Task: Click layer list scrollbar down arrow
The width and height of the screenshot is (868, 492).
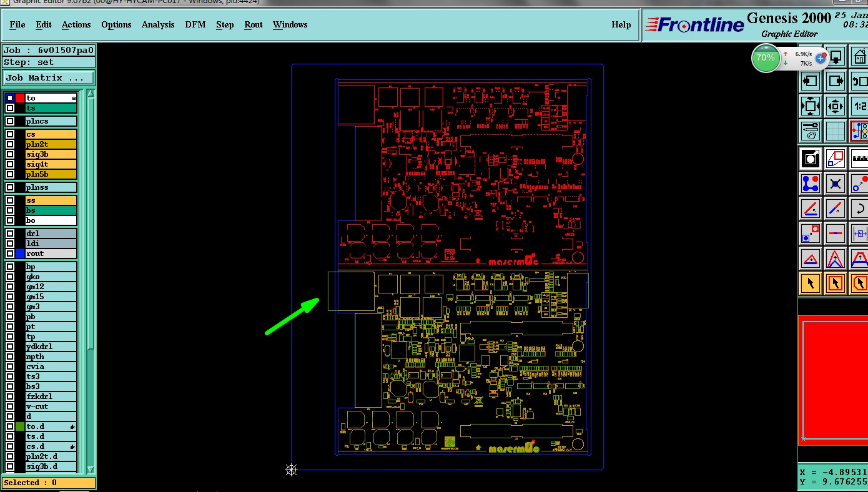Action: pos(91,470)
